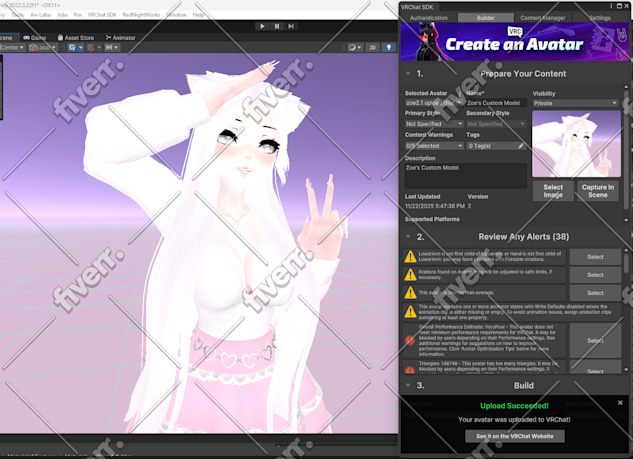Click Select for the VeryPoor performance alert
This screenshot has width=633, height=459.
(595, 340)
